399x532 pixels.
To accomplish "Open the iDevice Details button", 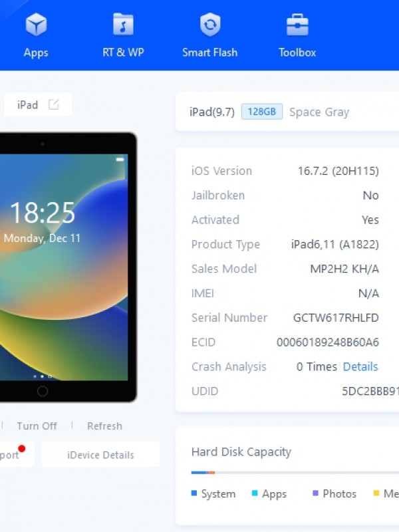I will pyautogui.click(x=100, y=455).
